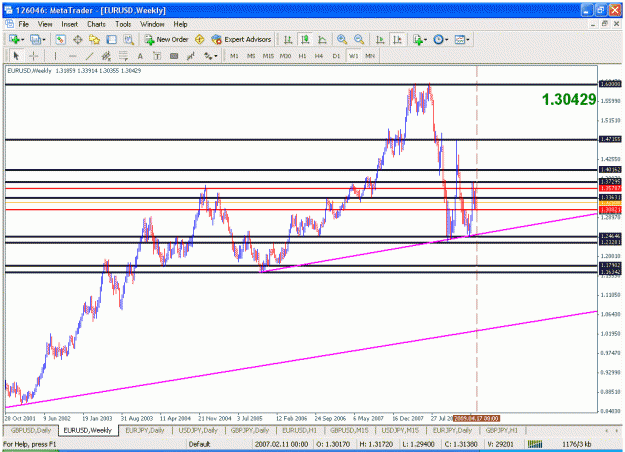625x452 pixels.
Task: Click the status bar date 2007.02.11 00:00
Action: click(x=281, y=444)
